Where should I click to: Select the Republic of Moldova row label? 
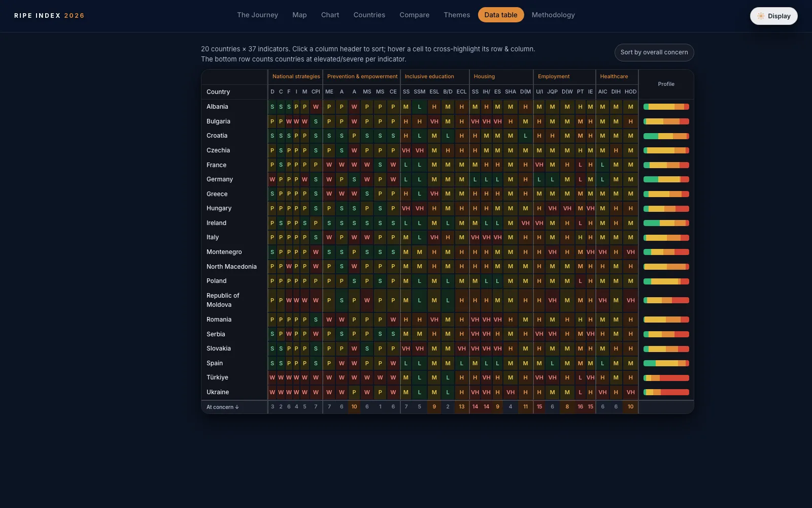point(223,300)
